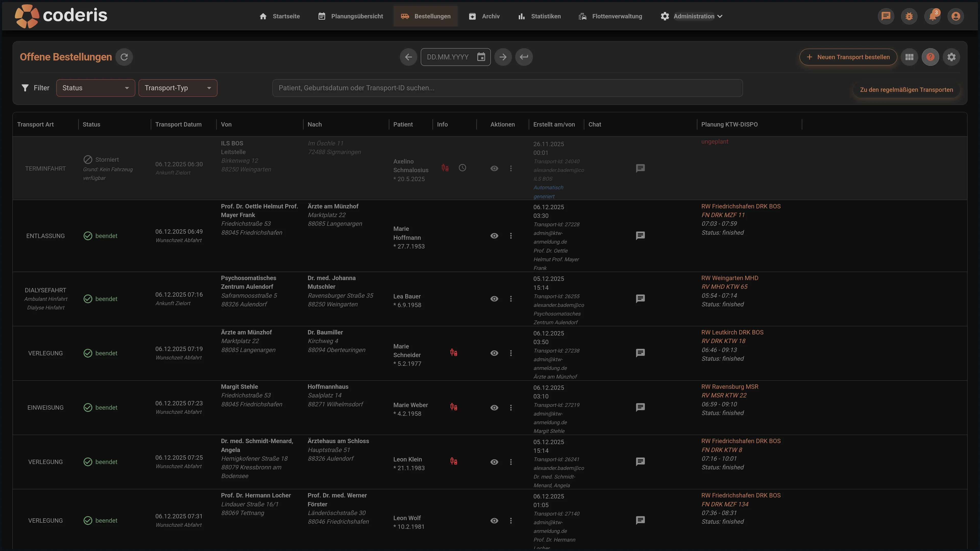Focus the patient search field

click(x=508, y=88)
